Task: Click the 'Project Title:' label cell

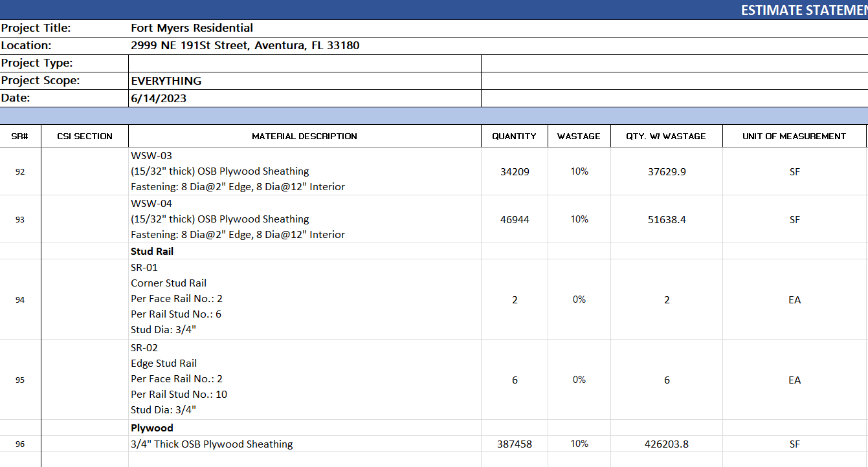Action: [64, 28]
